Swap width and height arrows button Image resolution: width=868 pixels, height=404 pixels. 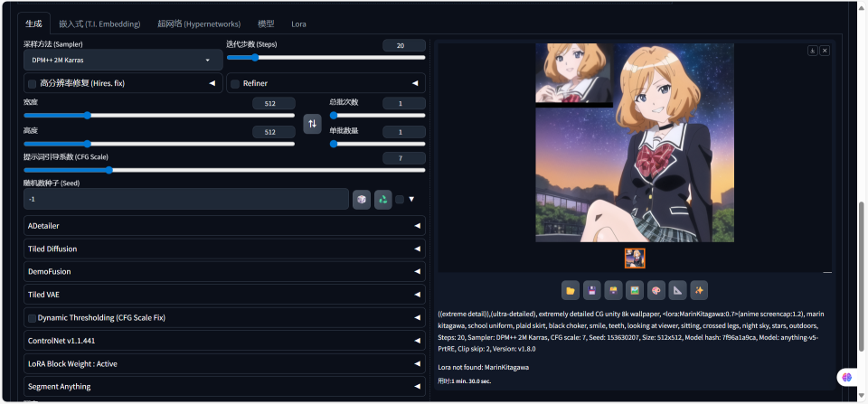[312, 124]
